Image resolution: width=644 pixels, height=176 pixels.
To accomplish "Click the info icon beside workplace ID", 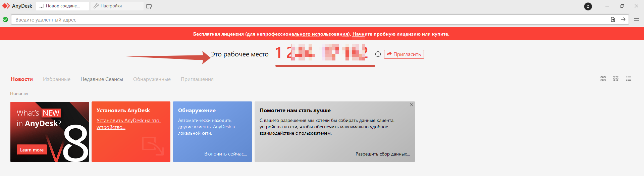I will tap(378, 54).
